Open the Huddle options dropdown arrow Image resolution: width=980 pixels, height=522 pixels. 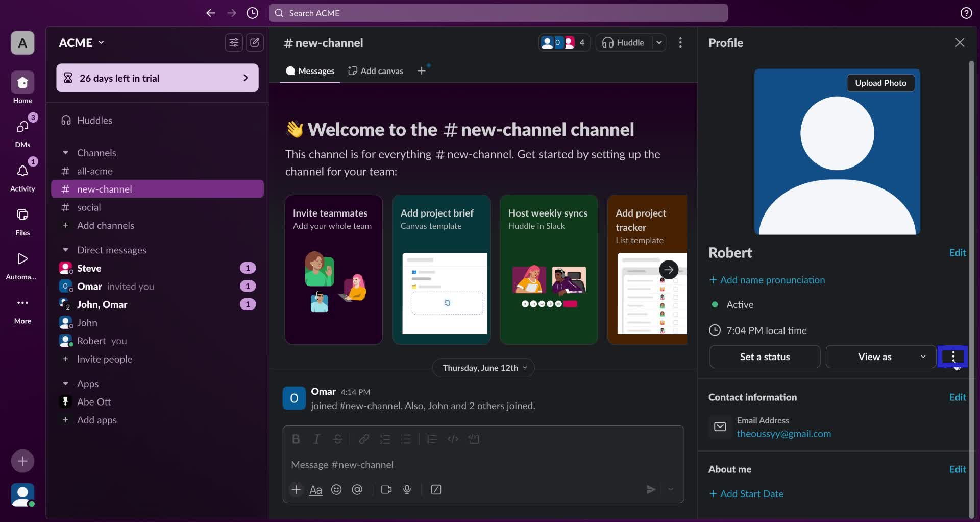(659, 42)
